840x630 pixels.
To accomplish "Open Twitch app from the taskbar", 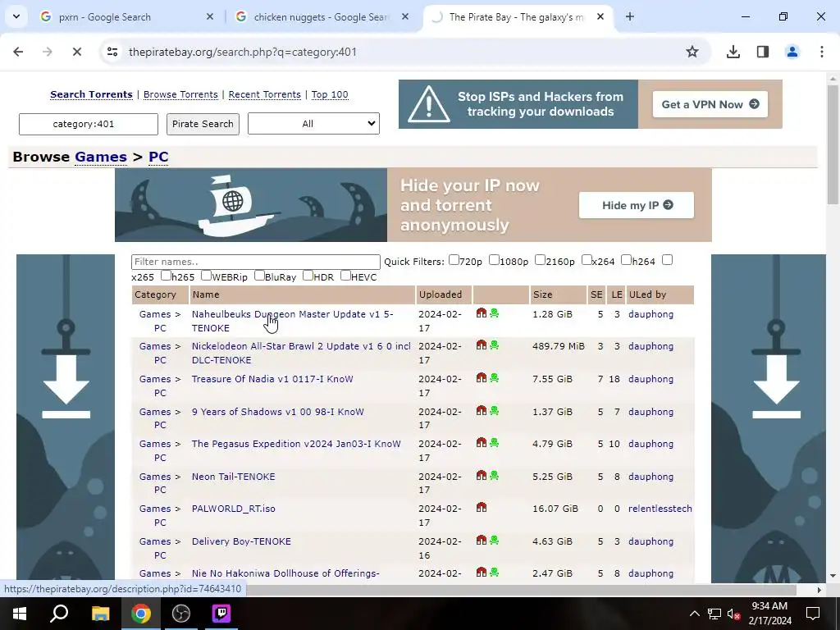I will point(221,614).
